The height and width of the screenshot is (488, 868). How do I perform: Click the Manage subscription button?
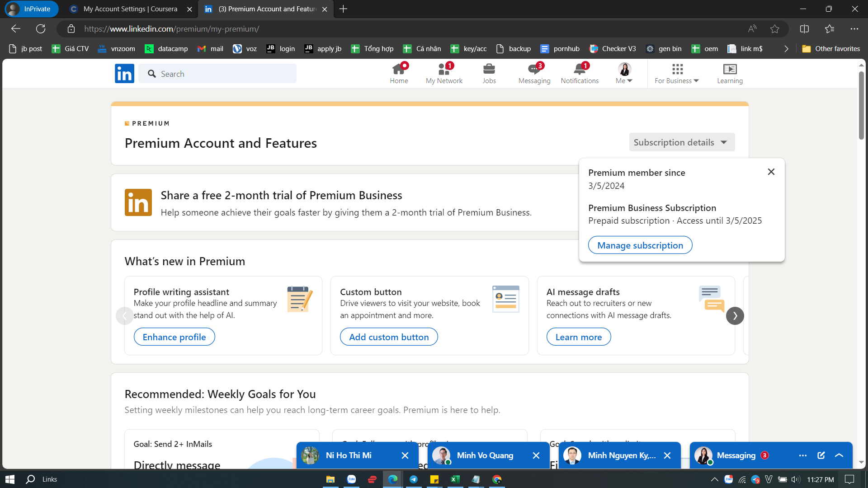[640, 245]
